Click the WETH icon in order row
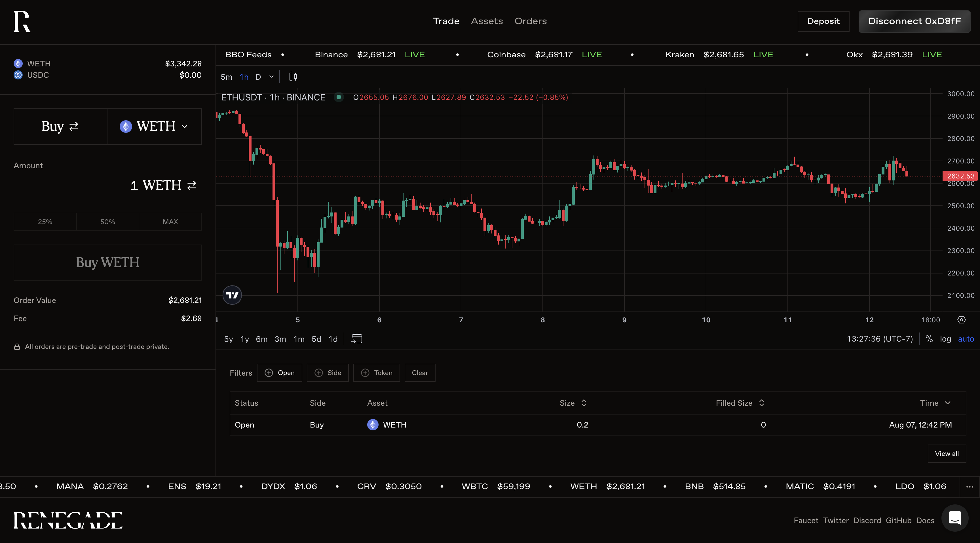Viewport: 980px width, 543px height. 373,425
